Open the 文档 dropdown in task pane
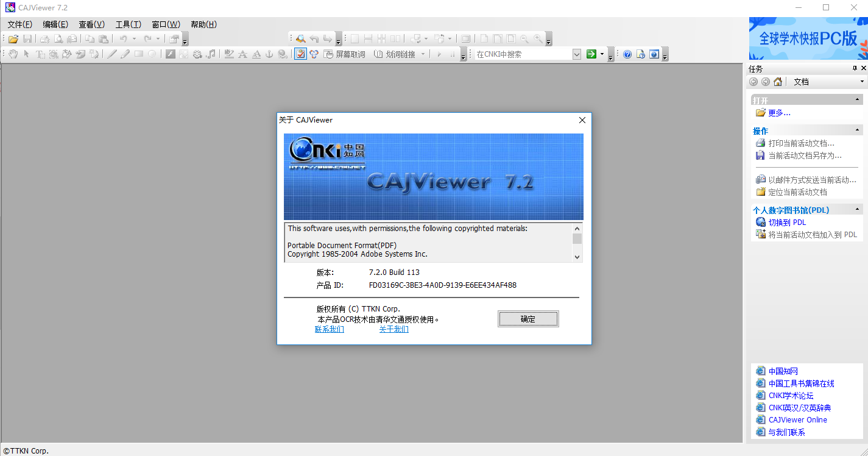The width and height of the screenshot is (868, 456). (863, 82)
